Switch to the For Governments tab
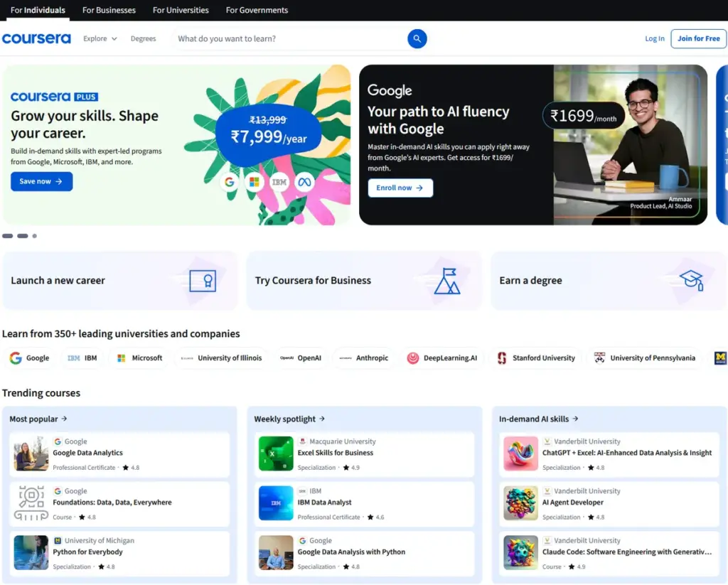Screen dimensions: 728x585 (x=256, y=10)
